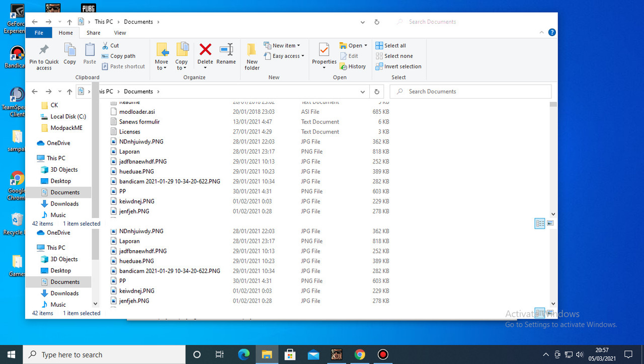Viewport: 644px width, 364px height.
Task: Open the Mail app from the taskbar
Action: click(313, 354)
